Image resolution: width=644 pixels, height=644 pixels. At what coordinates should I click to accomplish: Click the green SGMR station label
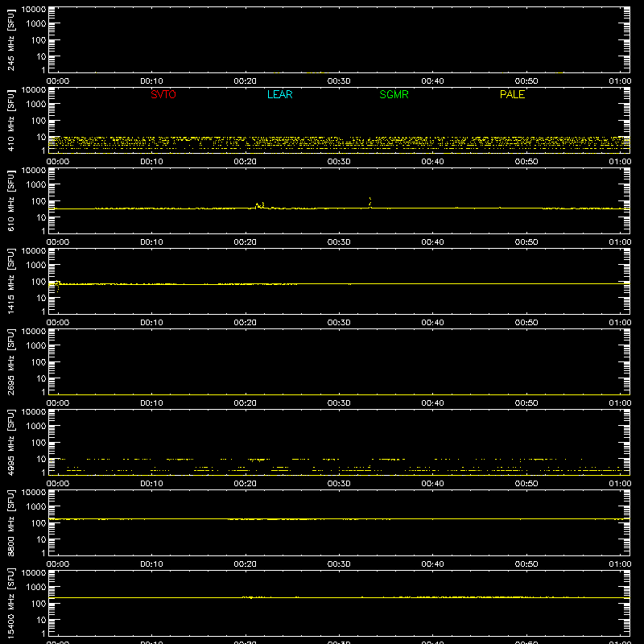(394, 94)
